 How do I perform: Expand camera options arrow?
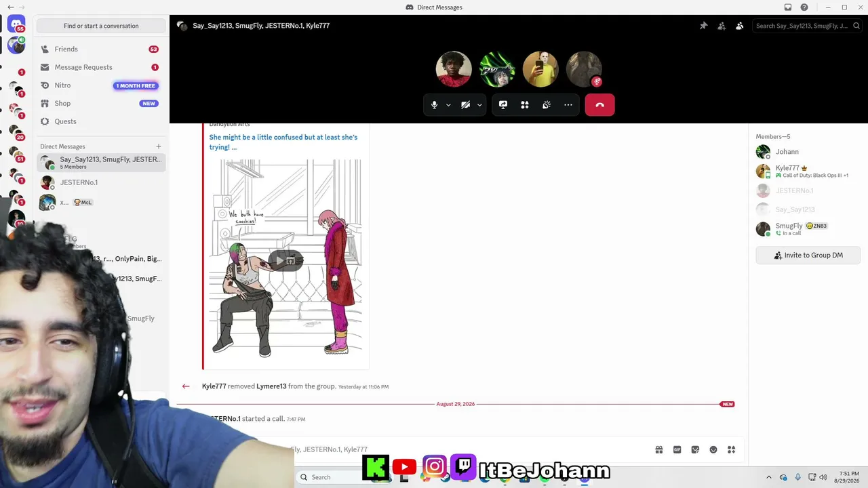(479, 105)
